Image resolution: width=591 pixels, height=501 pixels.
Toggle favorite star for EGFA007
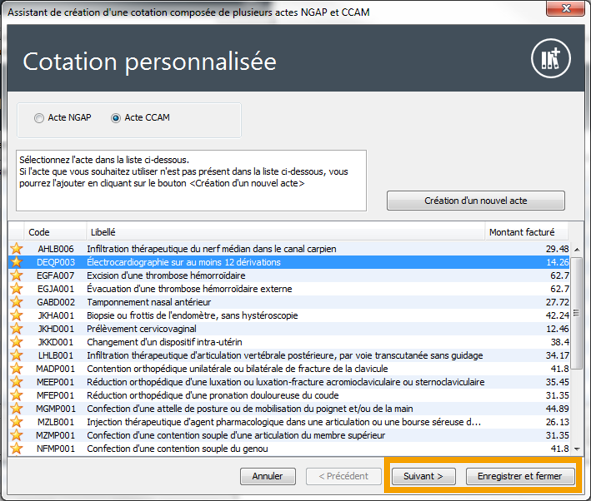(x=17, y=276)
